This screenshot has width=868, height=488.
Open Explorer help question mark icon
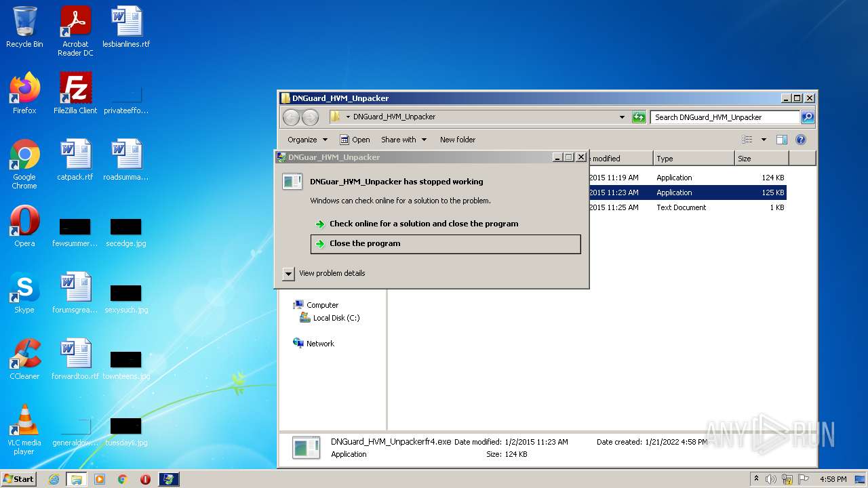801,140
